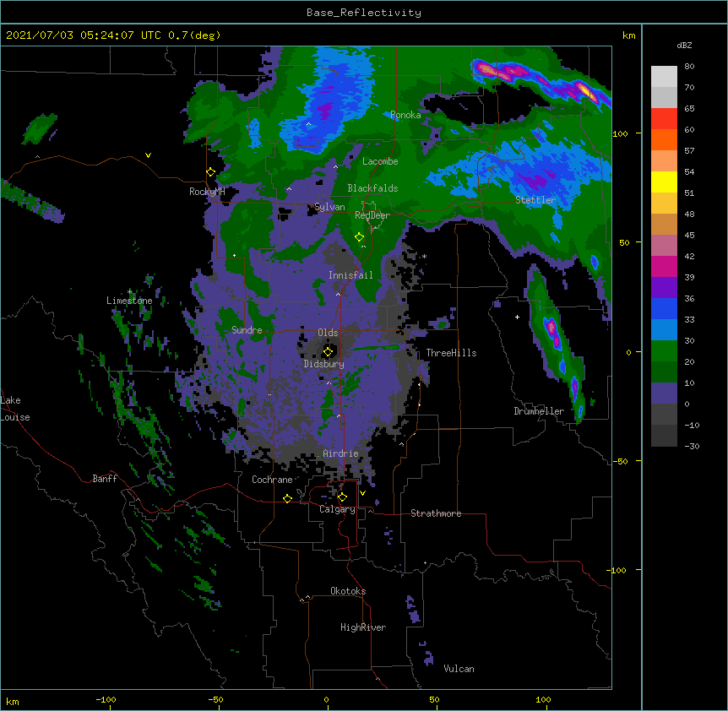Click the 50 tick on the bottom axis
Screen dimensions: 728x711
point(434,699)
